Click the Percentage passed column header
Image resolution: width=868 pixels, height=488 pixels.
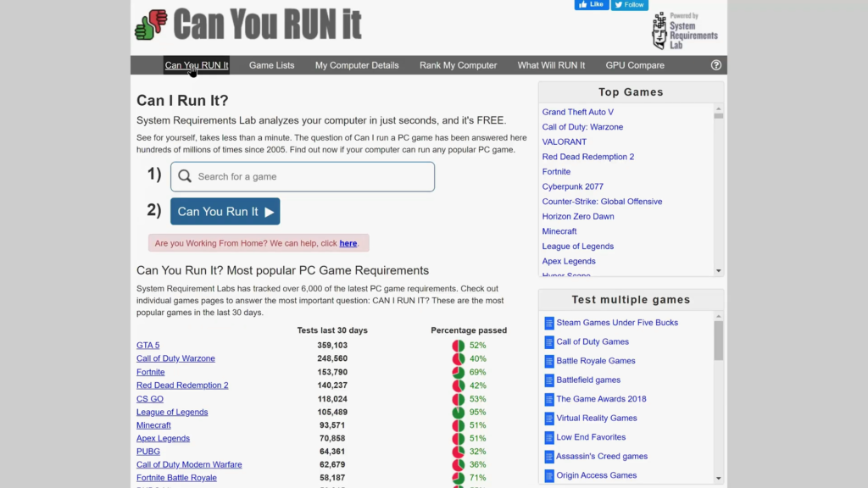coord(469,330)
